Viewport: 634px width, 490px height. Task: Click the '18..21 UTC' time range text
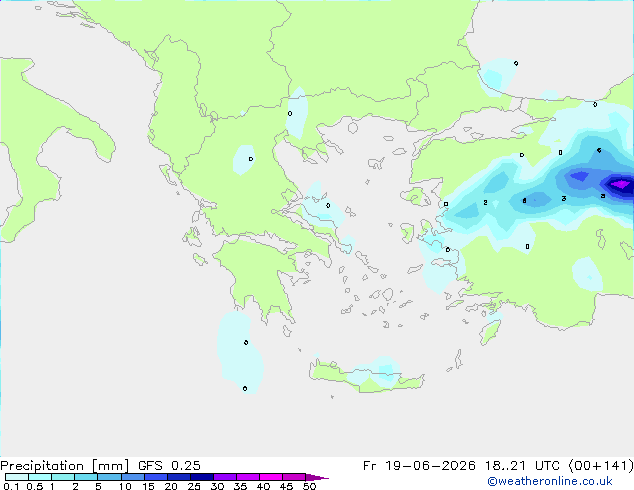522,466
